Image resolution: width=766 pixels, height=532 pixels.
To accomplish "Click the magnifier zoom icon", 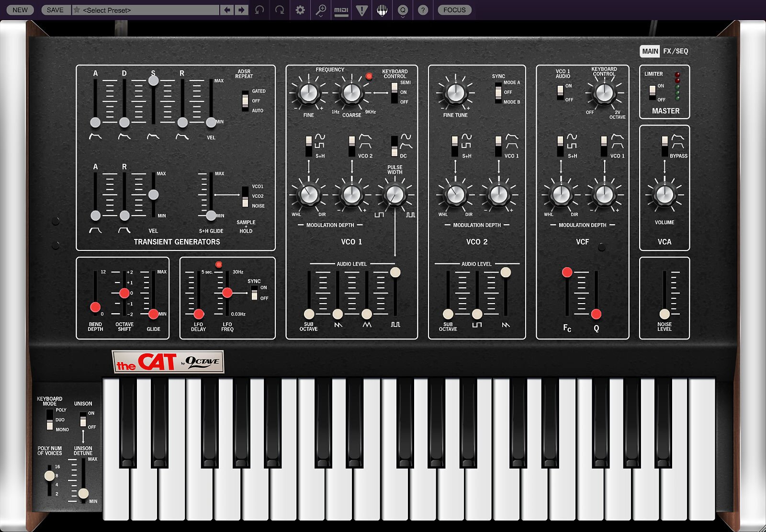I will (x=321, y=10).
